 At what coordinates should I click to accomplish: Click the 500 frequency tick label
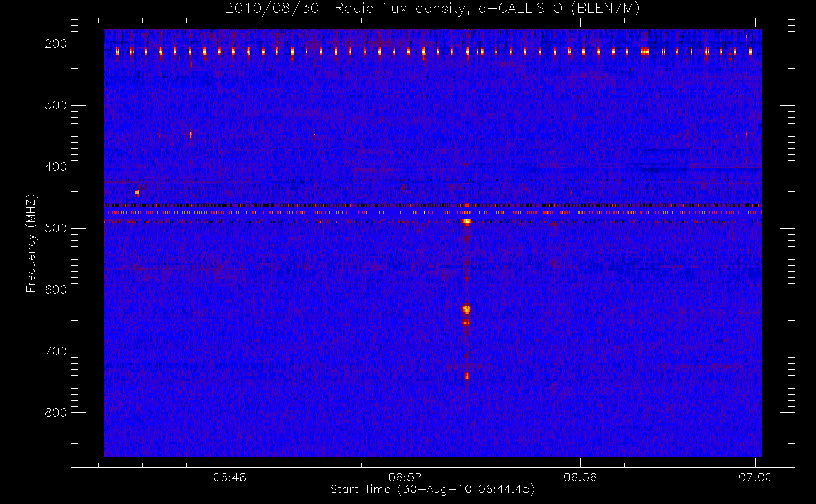(56, 228)
